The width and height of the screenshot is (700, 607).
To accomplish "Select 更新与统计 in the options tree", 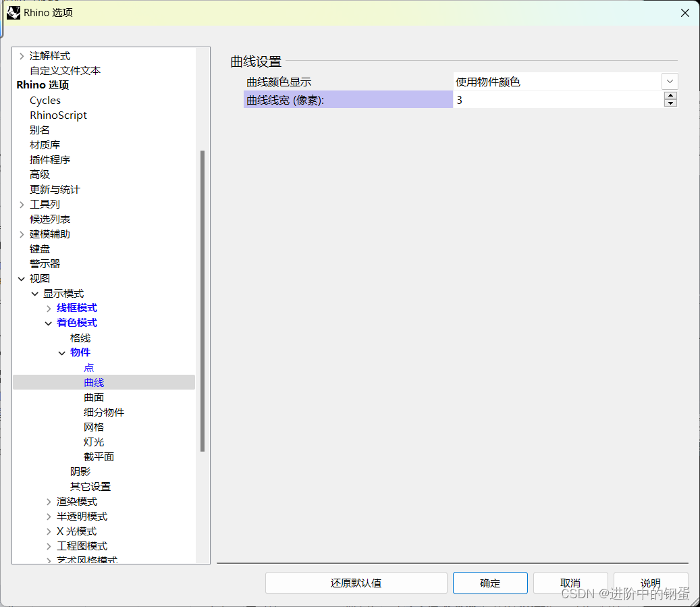I will (x=55, y=189).
